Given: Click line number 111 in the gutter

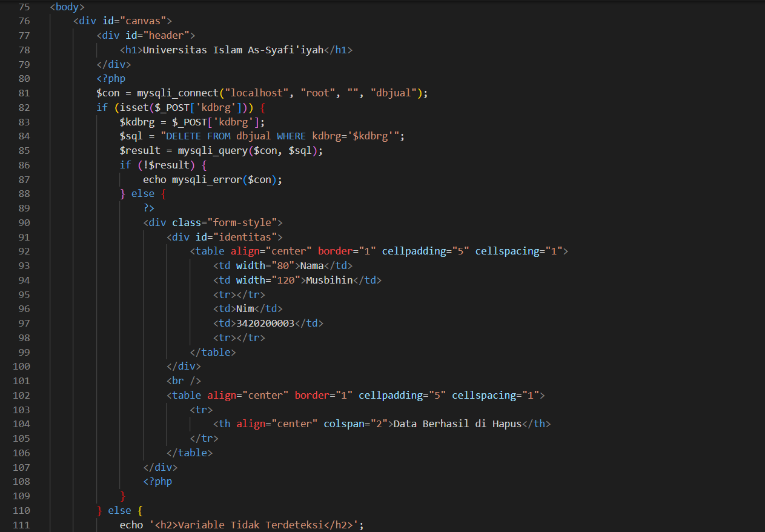Looking at the screenshot, I should coord(21,525).
